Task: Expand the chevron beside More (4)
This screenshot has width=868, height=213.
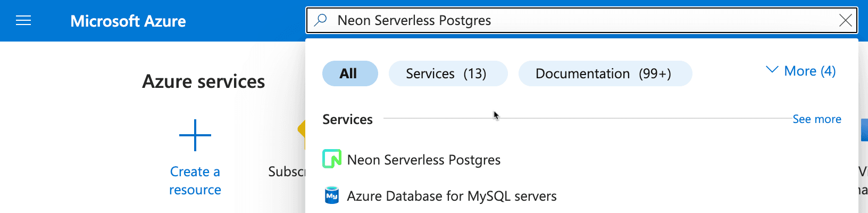Action: coord(772,70)
